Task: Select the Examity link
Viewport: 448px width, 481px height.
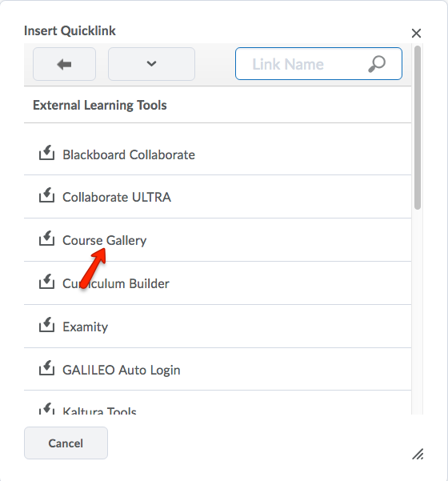Action: (x=85, y=327)
